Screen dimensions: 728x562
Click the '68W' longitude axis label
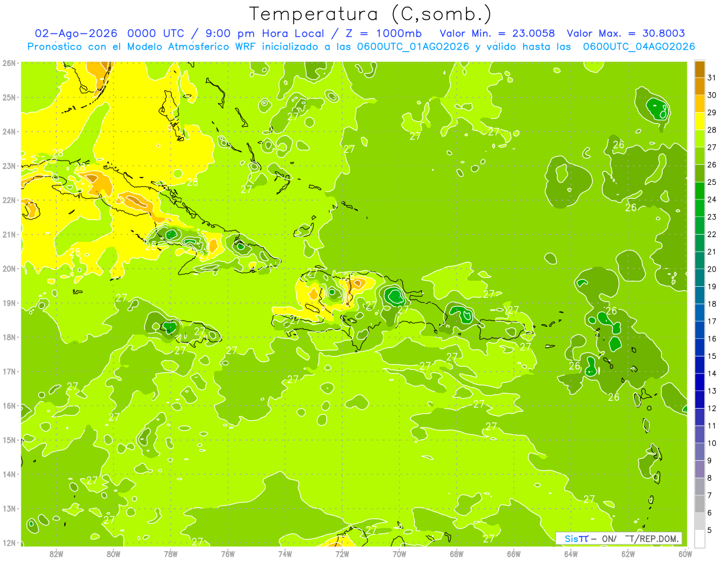(x=457, y=554)
